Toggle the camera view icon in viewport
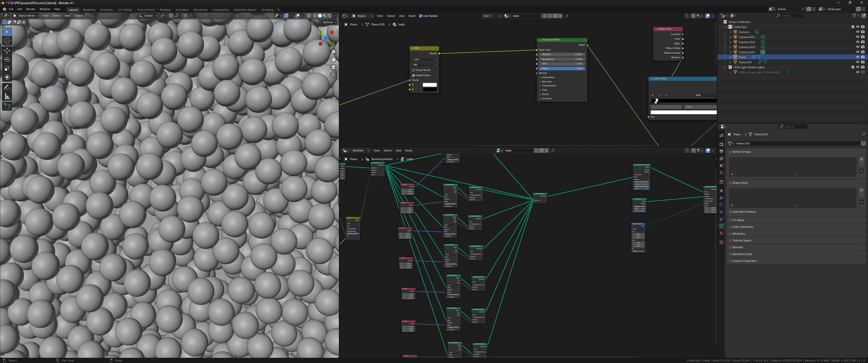 [333, 67]
